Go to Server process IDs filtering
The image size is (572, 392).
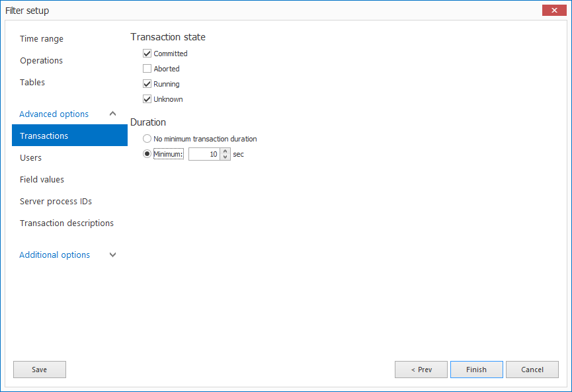[x=56, y=201]
